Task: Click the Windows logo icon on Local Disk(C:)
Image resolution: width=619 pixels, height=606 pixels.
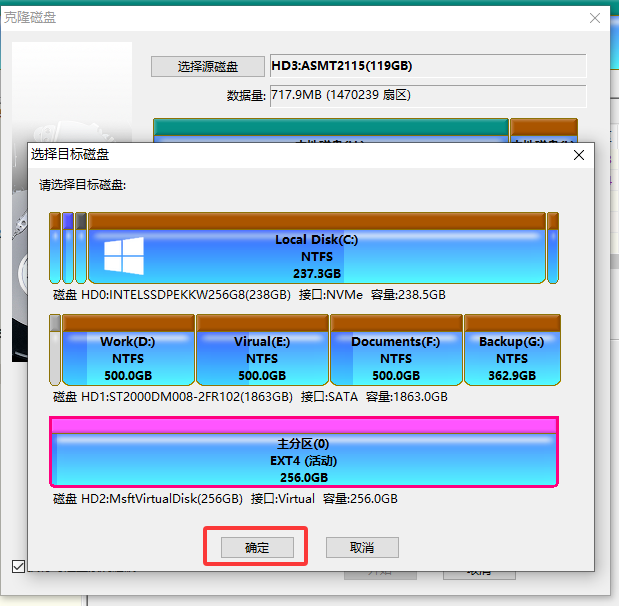Action: tap(124, 255)
